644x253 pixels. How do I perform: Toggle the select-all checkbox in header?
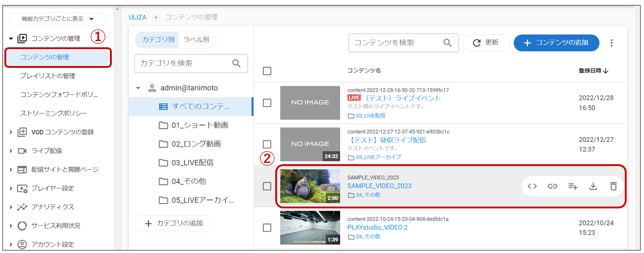pyautogui.click(x=267, y=71)
